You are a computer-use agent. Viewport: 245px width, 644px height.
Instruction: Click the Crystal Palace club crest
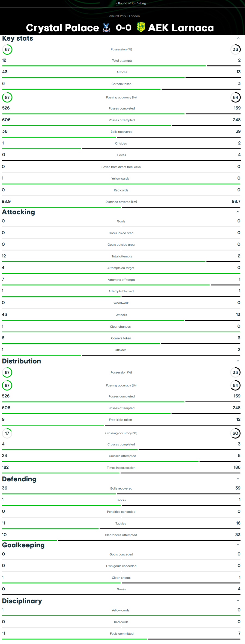click(x=106, y=28)
